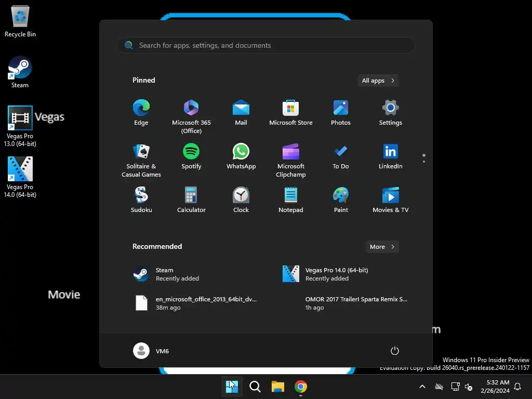This screenshot has width=532, height=399.
Task: Open Search from the taskbar
Action: pyautogui.click(x=255, y=387)
